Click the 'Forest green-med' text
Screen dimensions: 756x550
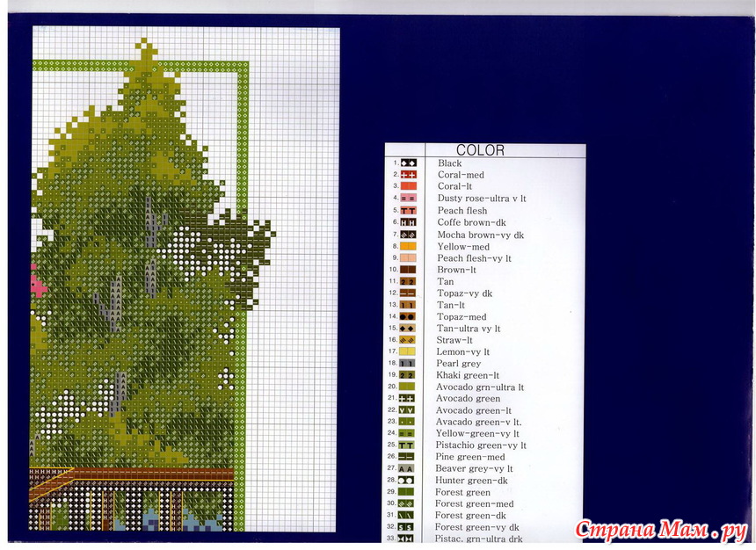click(474, 504)
